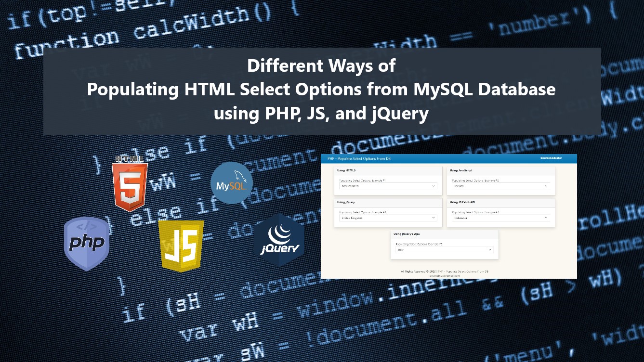The width and height of the screenshot is (644, 362).
Task: Open the Mexico dropdown under Using JavaScript
Action: (500, 186)
